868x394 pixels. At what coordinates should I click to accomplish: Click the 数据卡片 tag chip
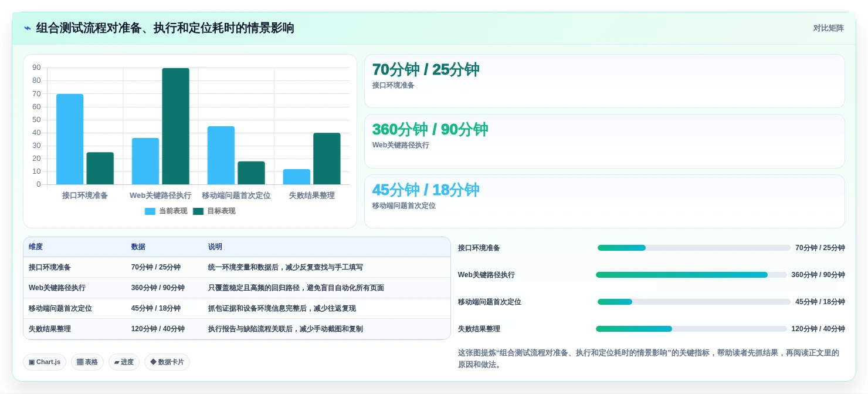167,362
